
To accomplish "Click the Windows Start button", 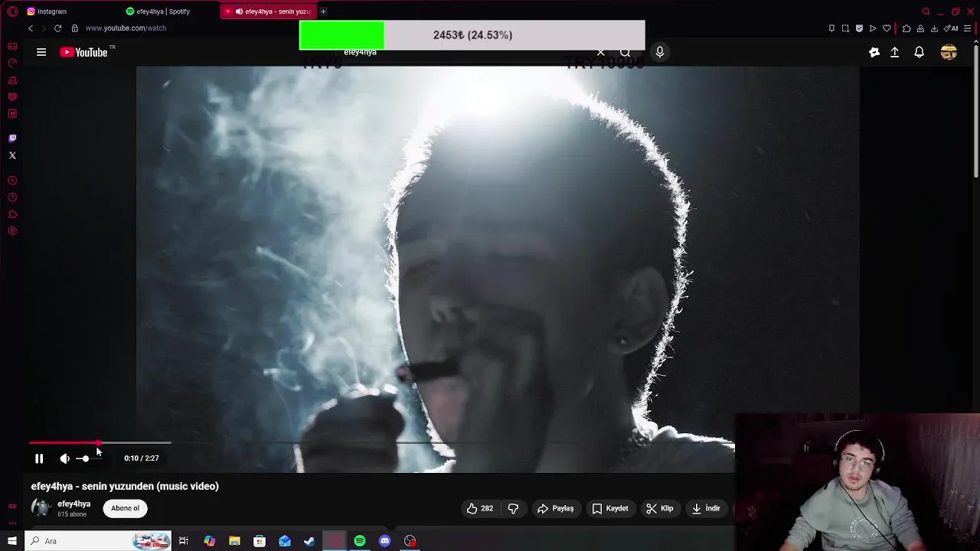I will click(12, 541).
